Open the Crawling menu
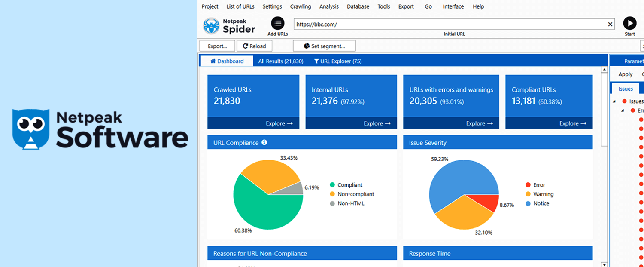This screenshot has height=267, width=644. pos(301,6)
